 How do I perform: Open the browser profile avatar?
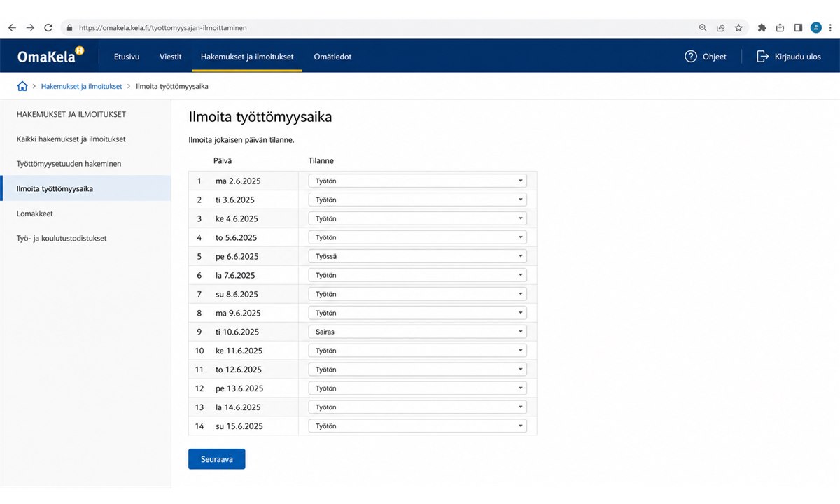click(x=815, y=28)
